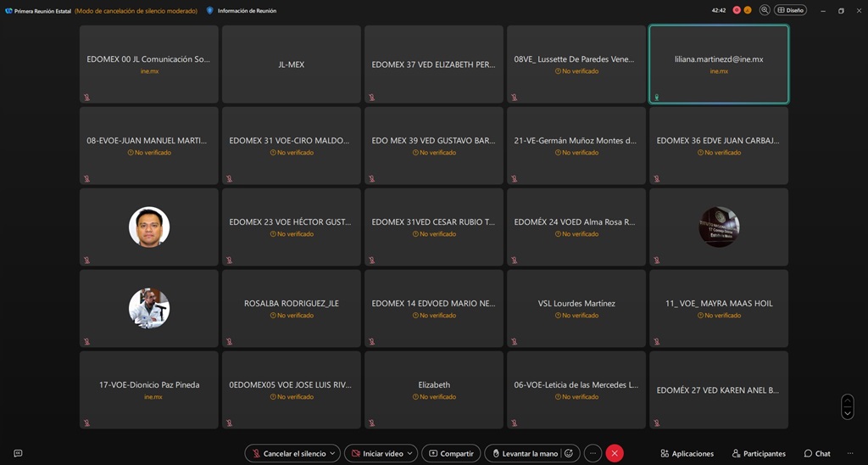Viewport: 868px width, 465px height.
Task: Click muted mic icon on 17-VOE-Dionicio Paz Pineda tile
Action: pos(87,423)
